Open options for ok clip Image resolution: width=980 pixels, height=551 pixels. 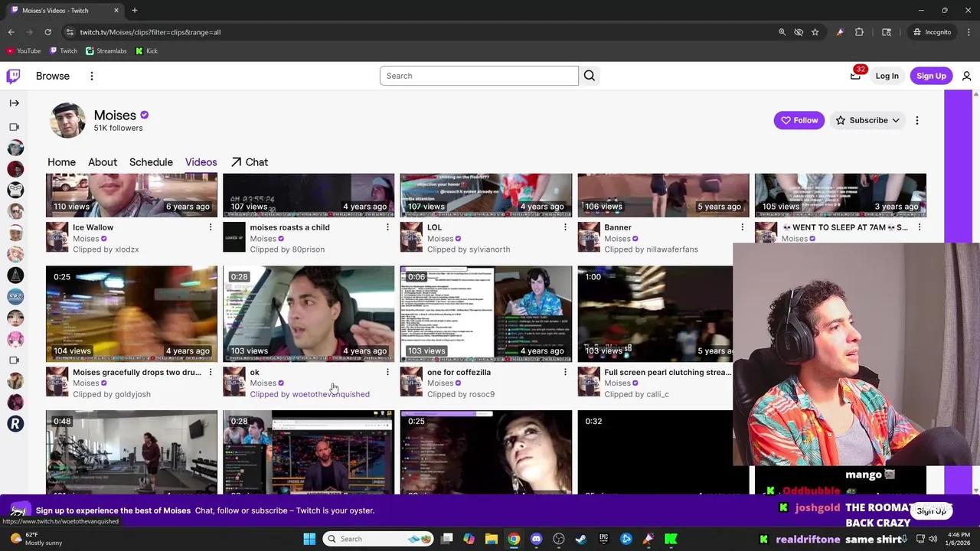387,372
